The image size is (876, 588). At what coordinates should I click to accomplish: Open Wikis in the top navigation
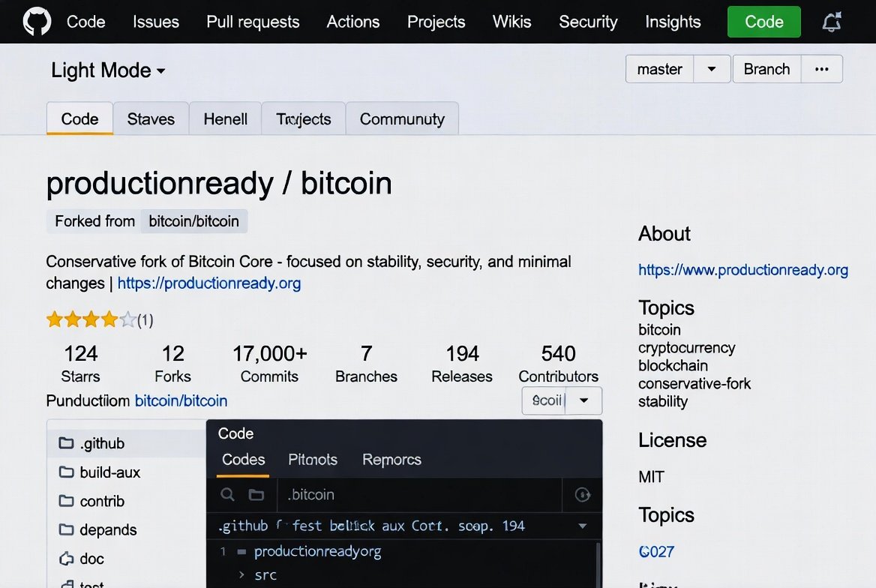pos(511,22)
